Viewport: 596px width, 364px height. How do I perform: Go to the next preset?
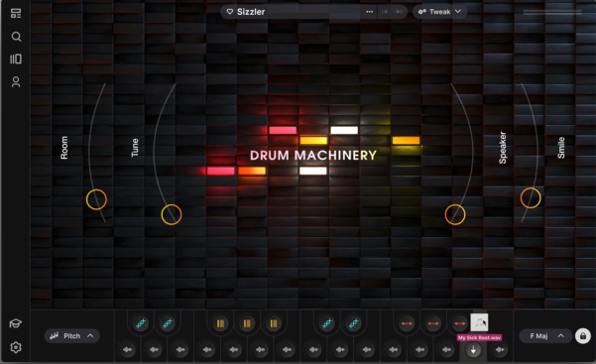coord(399,12)
